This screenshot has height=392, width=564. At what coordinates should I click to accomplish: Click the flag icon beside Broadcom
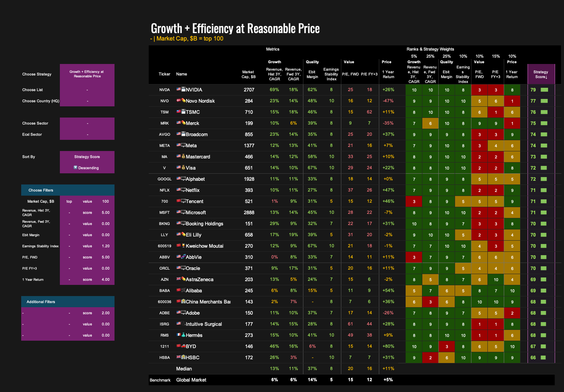point(178,134)
